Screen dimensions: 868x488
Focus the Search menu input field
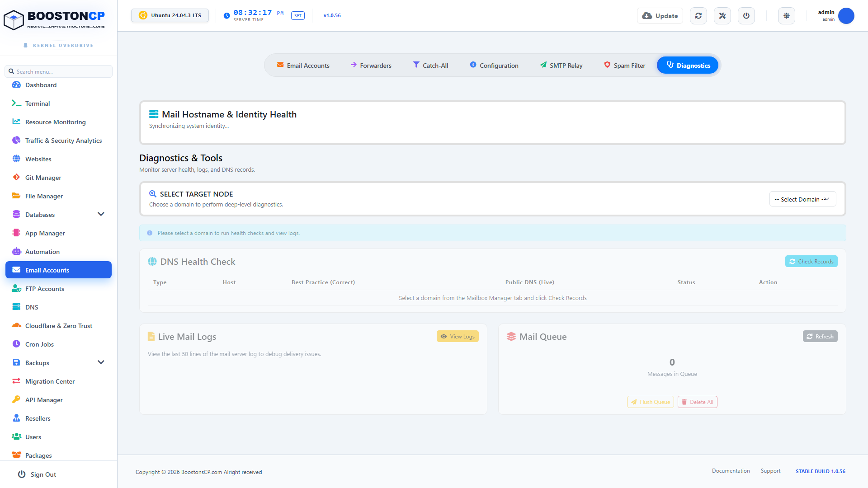[x=58, y=71]
